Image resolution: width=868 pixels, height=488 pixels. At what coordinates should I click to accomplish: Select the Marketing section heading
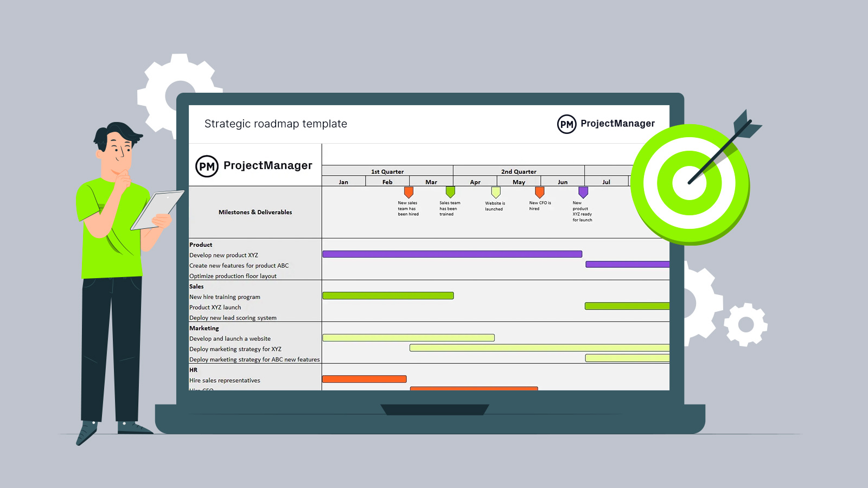[204, 328]
